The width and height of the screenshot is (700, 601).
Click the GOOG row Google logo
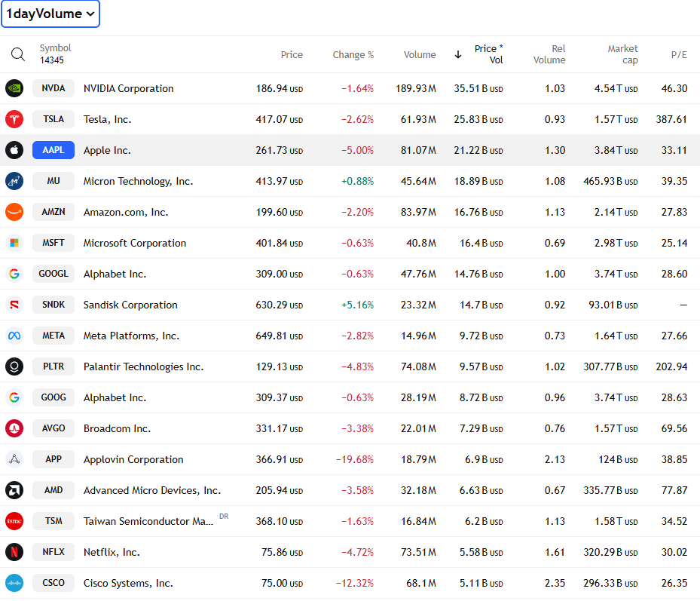(14, 397)
